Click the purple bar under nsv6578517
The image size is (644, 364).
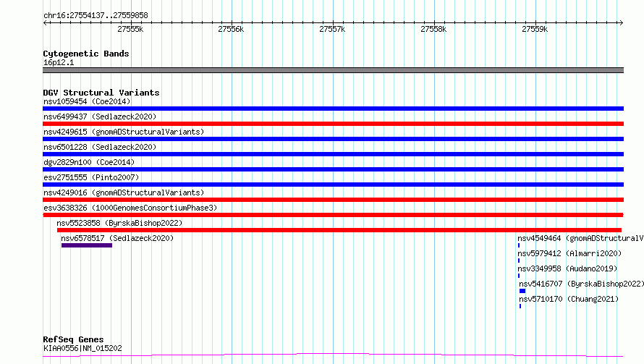tap(87, 245)
